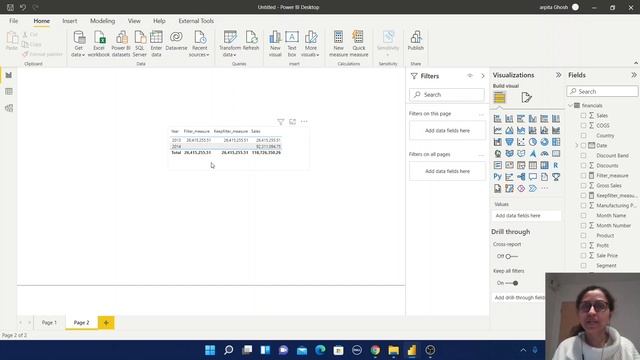Choose the Gauge visual
The image size is (640, 360).
(544, 154)
